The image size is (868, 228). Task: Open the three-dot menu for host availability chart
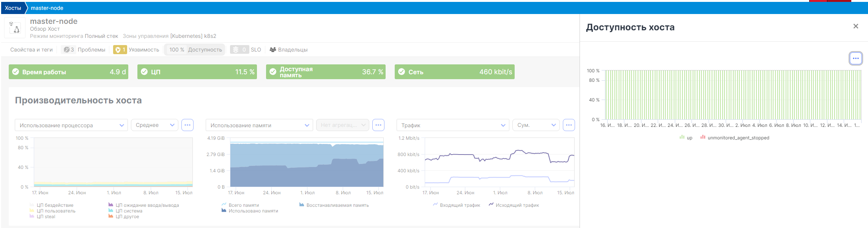click(x=855, y=58)
